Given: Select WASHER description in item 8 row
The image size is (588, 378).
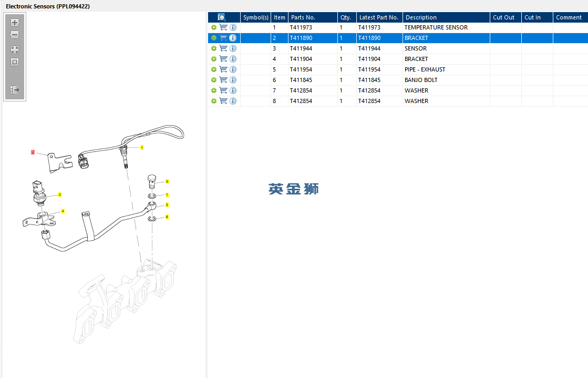Looking at the screenshot, I should coord(446,101).
